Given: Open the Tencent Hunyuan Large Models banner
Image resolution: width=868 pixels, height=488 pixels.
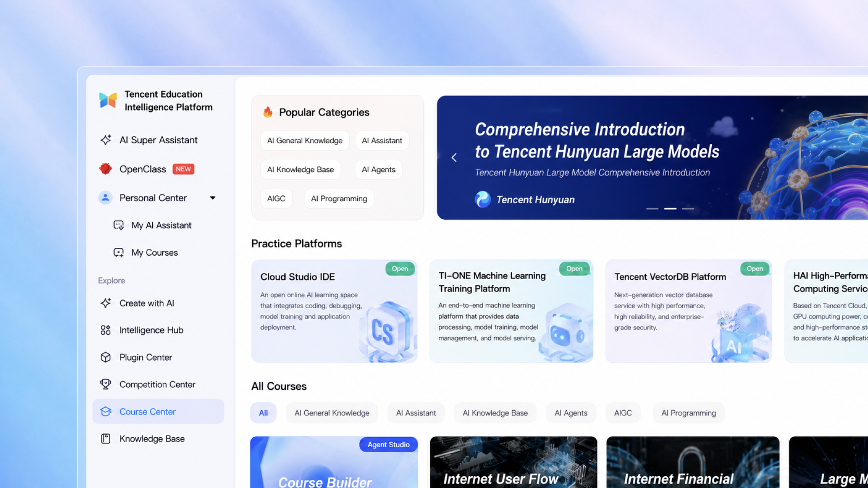Looking at the screenshot, I should 652,158.
